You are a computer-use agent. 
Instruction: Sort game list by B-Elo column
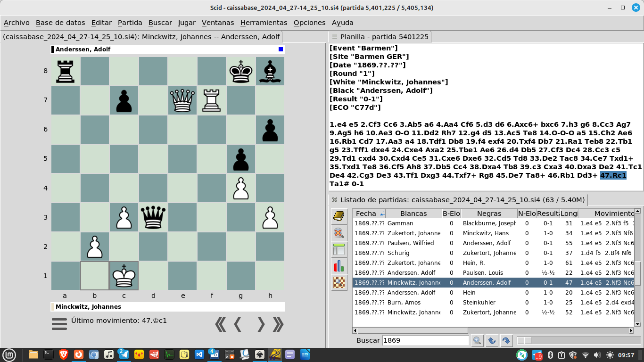click(451, 214)
